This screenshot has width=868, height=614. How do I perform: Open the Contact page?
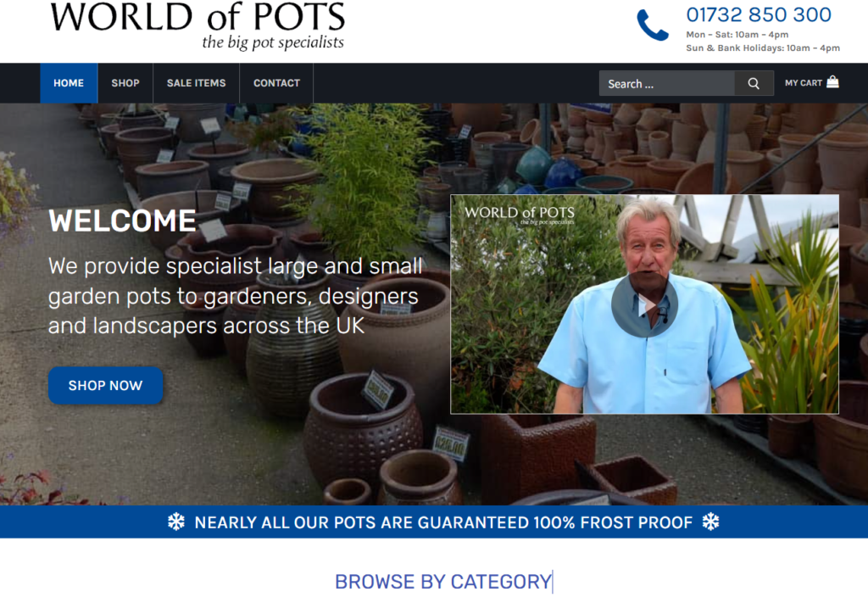pos(276,83)
